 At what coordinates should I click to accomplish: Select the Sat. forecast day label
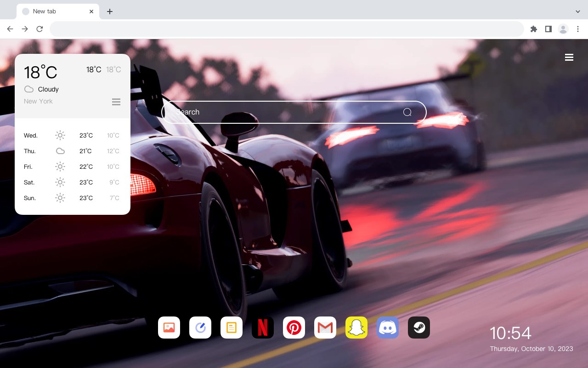tap(29, 182)
